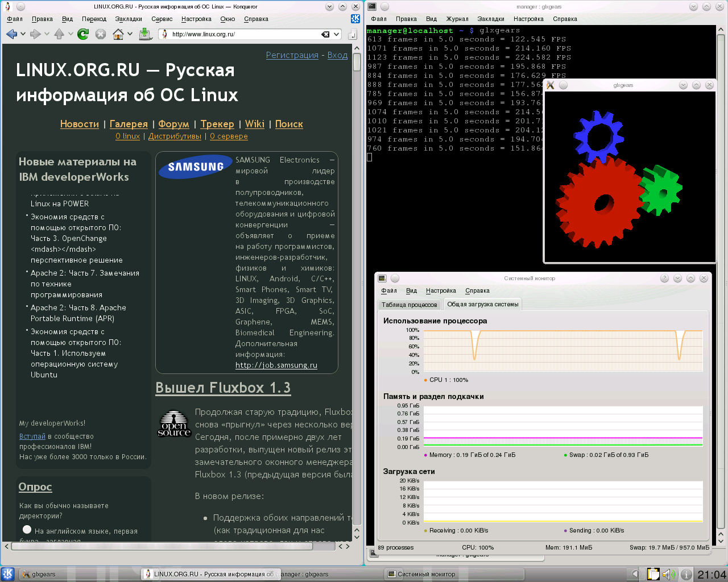Follow the http://job.samsung.ru link
This screenshot has width=728, height=582.
click(276, 365)
